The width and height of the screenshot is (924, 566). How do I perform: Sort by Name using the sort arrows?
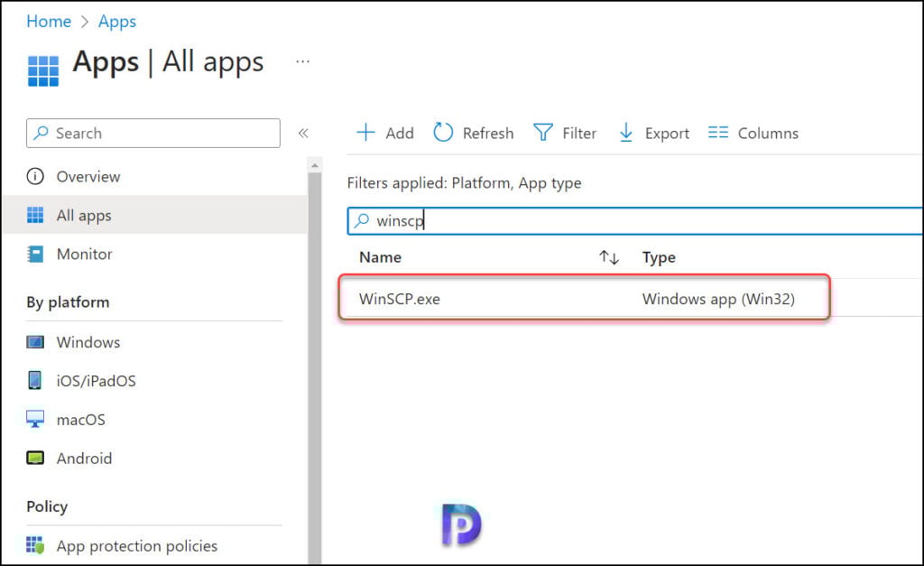click(x=609, y=257)
